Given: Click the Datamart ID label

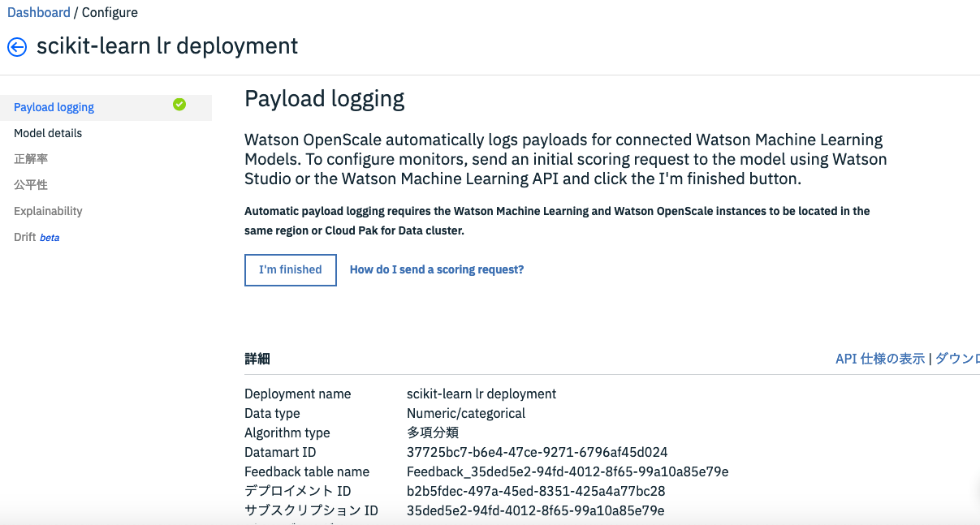Looking at the screenshot, I should 280,452.
